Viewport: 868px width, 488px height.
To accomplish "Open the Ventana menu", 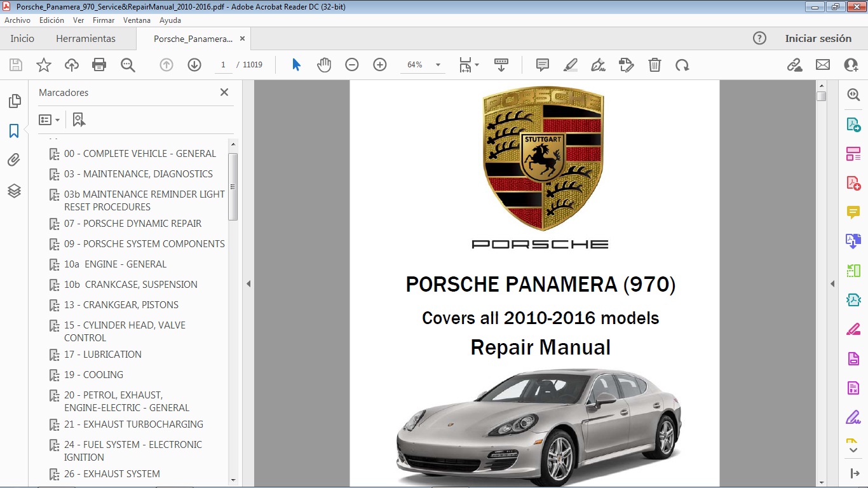I will [137, 20].
